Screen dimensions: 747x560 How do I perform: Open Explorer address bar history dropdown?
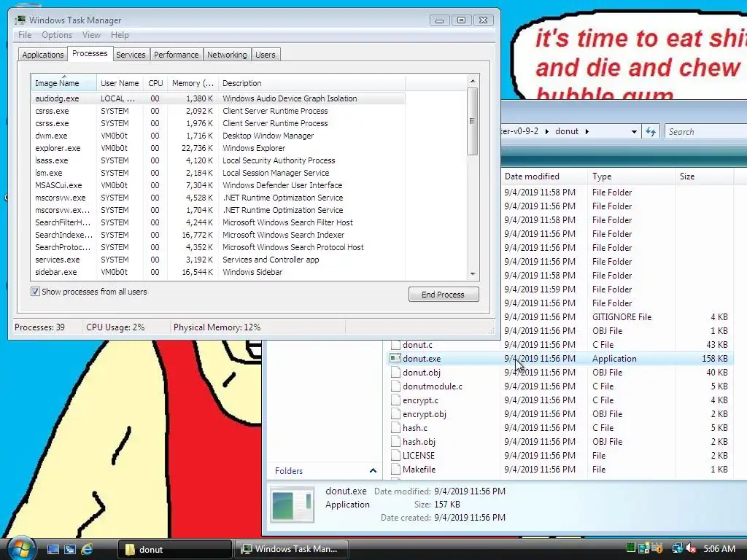[x=634, y=132]
